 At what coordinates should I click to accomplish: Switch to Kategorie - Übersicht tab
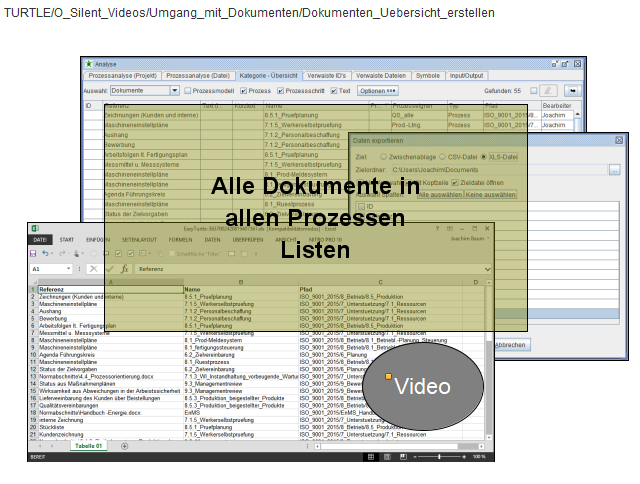[268, 75]
